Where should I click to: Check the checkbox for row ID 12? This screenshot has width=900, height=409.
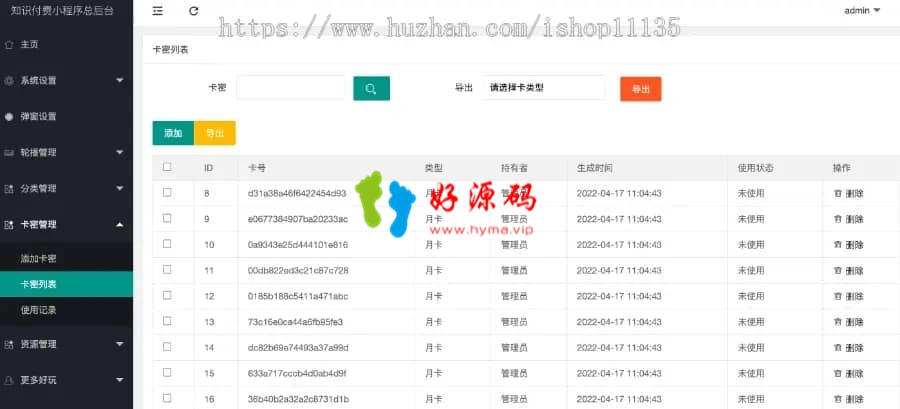[167, 295]
